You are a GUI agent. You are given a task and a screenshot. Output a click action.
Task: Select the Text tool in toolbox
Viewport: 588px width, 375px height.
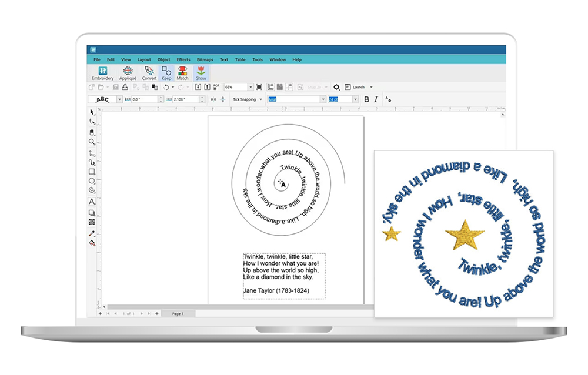tap(92, 202)
